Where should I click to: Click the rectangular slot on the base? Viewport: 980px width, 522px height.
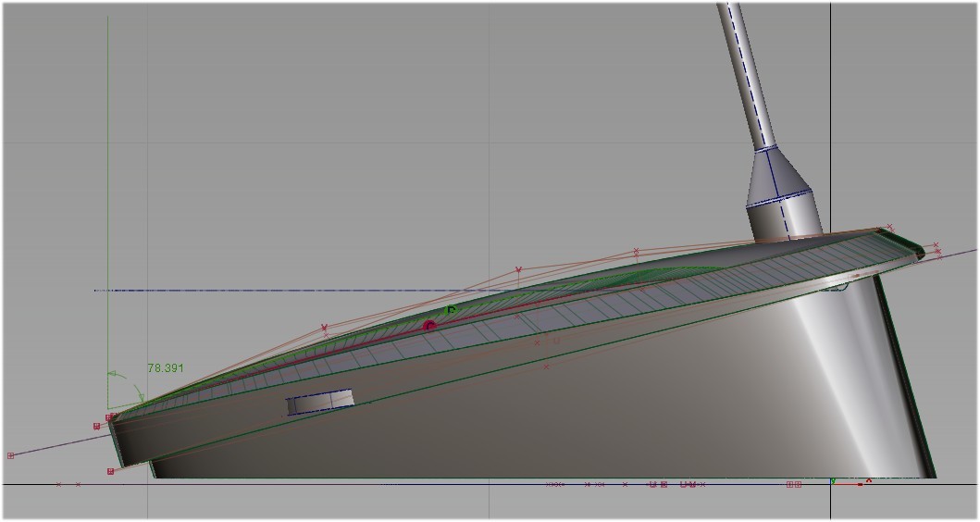(x=319, y=403)
